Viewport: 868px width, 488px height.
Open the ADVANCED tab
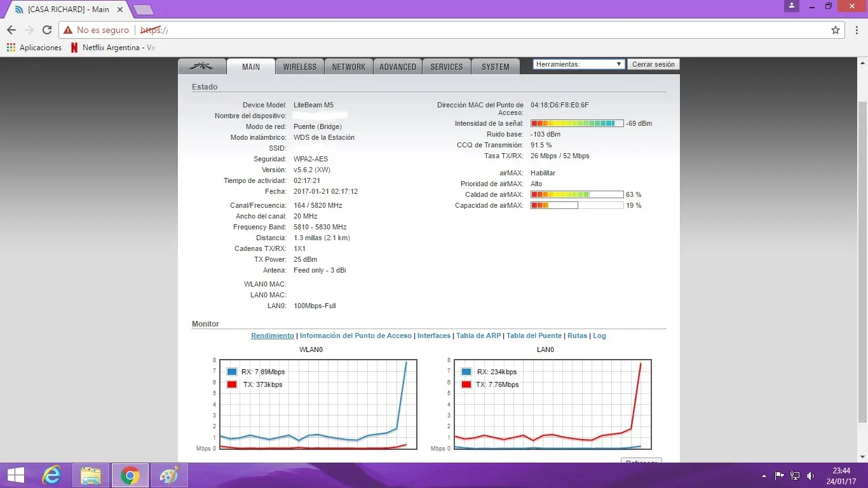[x=398, y=67]
